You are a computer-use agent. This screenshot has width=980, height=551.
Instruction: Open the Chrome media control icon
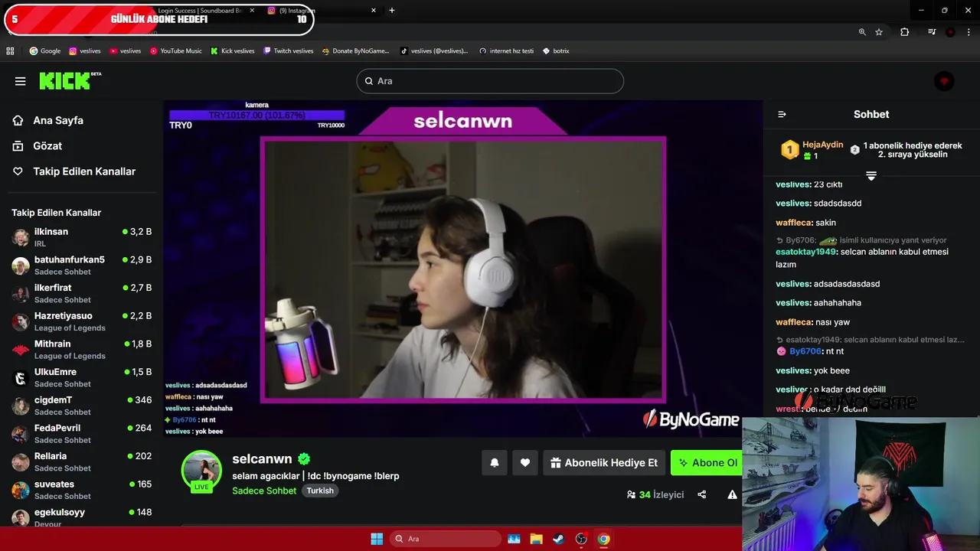(931, 32)
